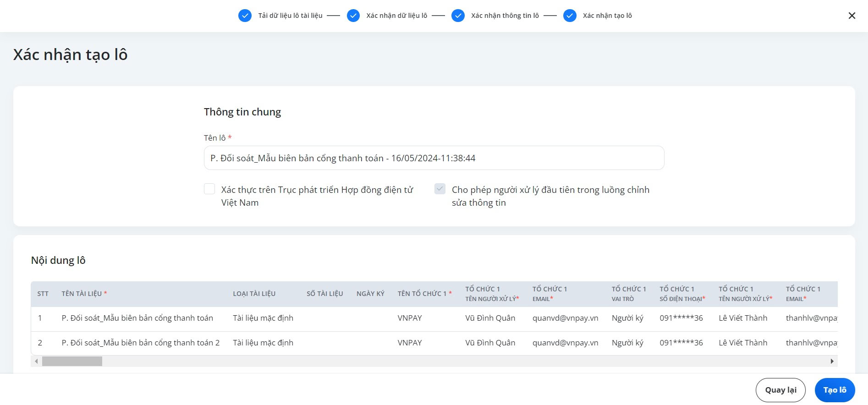
Task: Click 'VNPAY' in row 2
Action: coord(410,343)
